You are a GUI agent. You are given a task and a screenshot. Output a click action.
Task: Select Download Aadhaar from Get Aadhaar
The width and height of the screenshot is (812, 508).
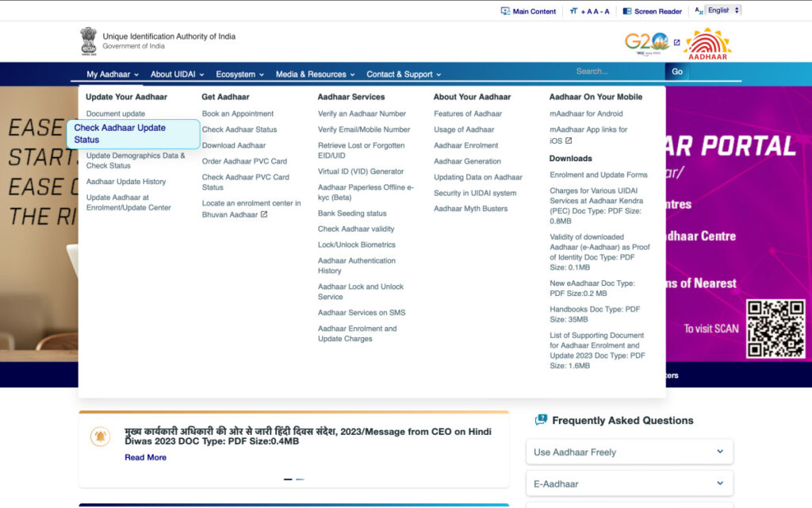tap(234, 145)
